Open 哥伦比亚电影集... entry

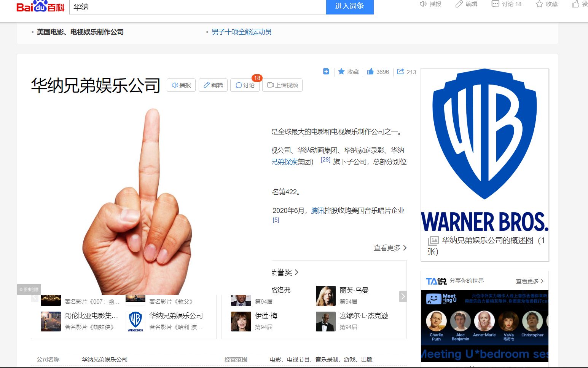pos(91,316)
